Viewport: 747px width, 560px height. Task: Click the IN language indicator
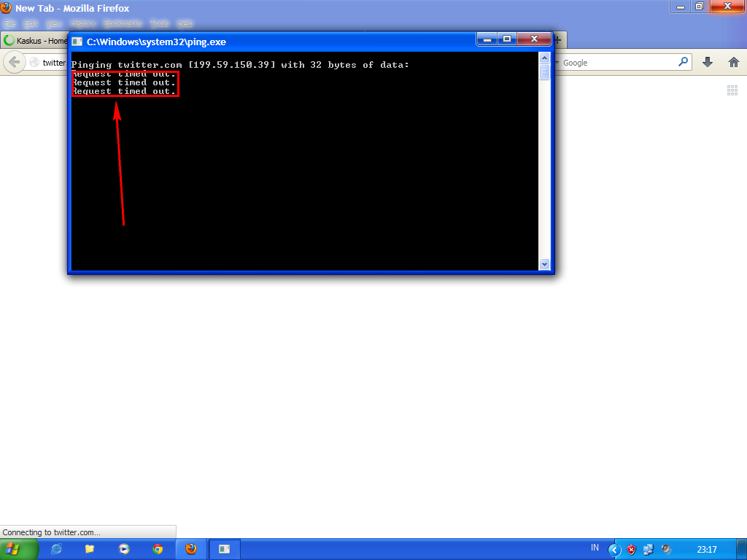click(x=595, y=548)
